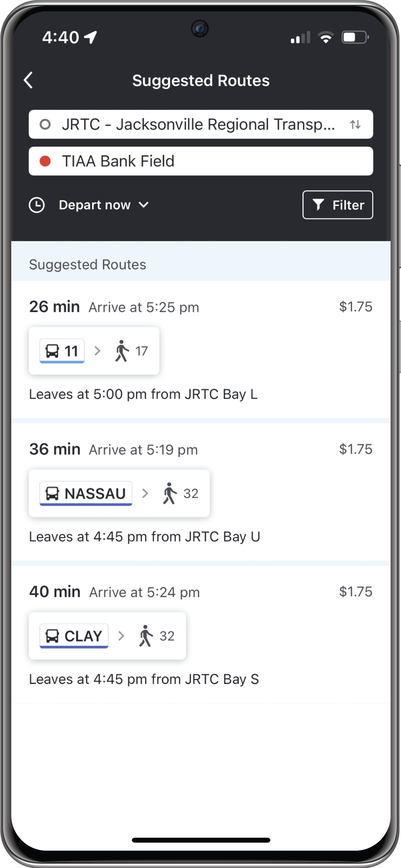
Task: Select the route 11 bus badge
Action: tap(62, 351)
